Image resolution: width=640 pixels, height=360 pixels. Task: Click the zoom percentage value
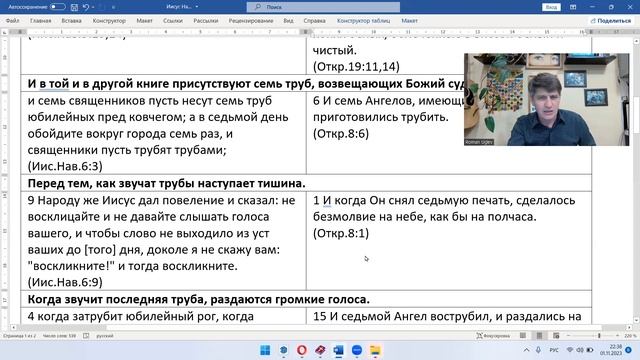(x=630, y=336)
